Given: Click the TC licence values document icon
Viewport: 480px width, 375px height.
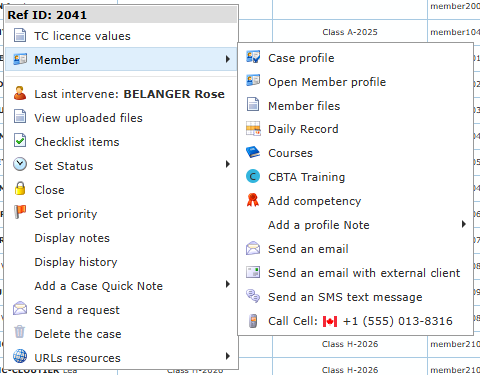Looking at the screenshot, I should click(x=20, y=35).
